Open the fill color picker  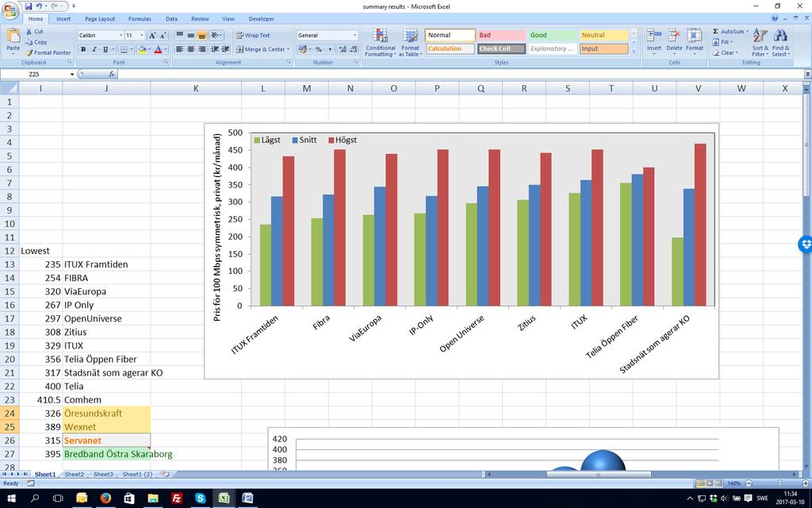click(x=150, y=49)
